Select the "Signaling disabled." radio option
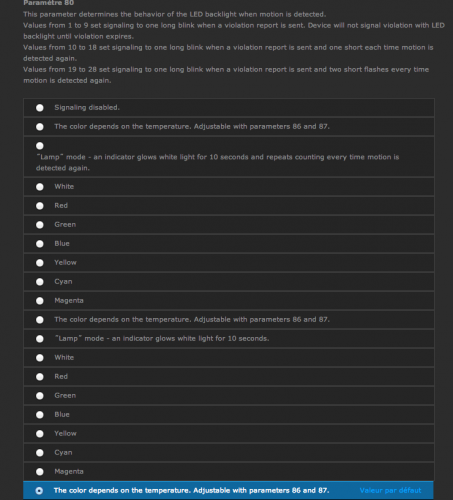453x500 pixels. click(x=40, y=108)
